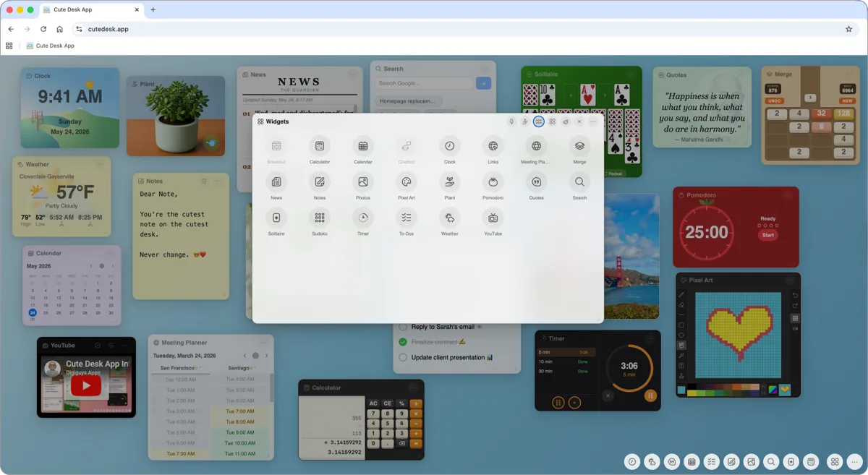868x475 pixels.
Task: Add the YouTube widget from Widgets panel
Action: click(493, 218)
